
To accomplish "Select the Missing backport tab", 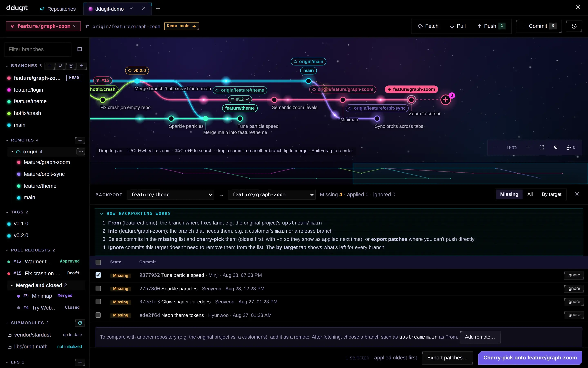I will pos(509,194).
